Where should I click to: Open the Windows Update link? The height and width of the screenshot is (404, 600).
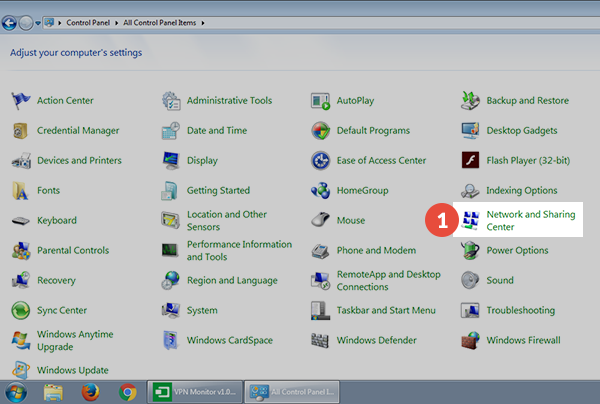point(73,370)
